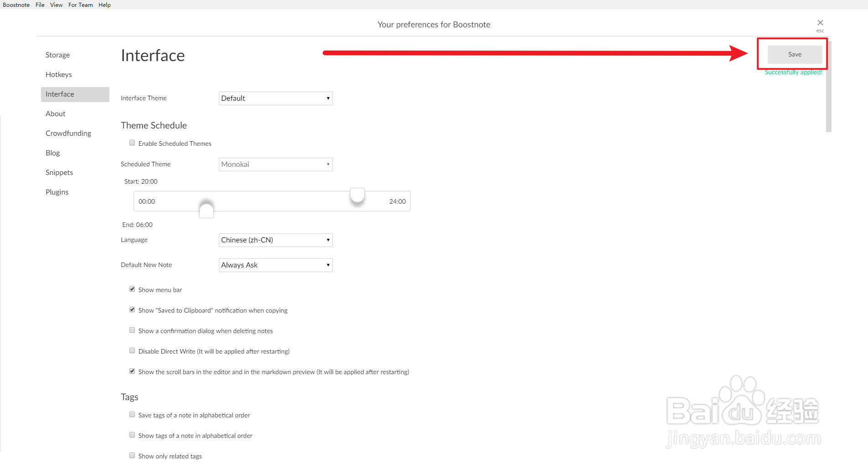Open the For Team menu
Image resolution: width=868 pixels, height=468 pixels.
[80, 5]
